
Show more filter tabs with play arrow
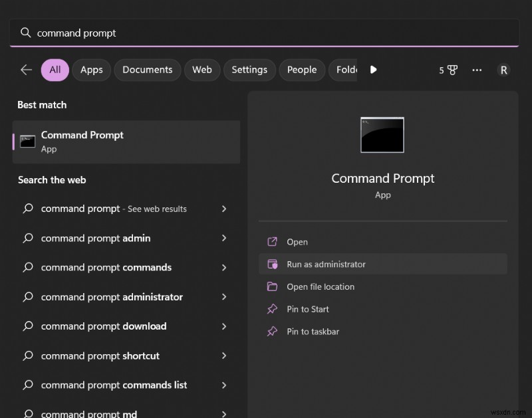(373, 70)
